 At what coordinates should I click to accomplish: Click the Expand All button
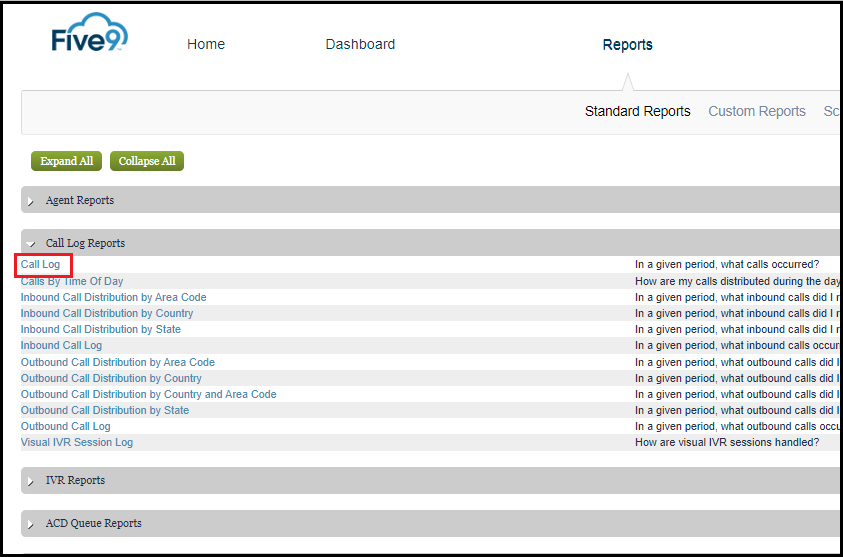coord(67,161)
